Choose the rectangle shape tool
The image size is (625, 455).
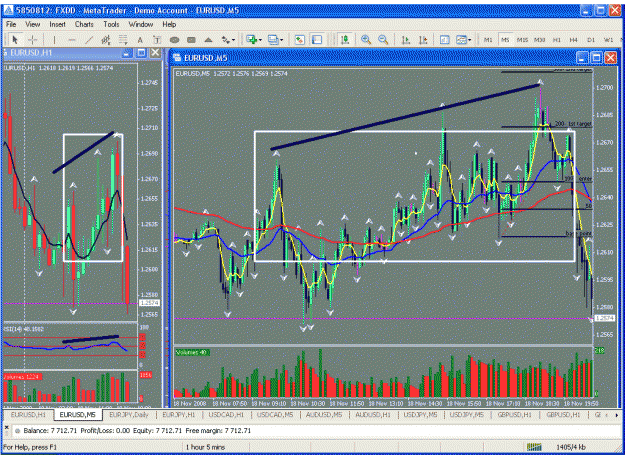tap(191, 40)
